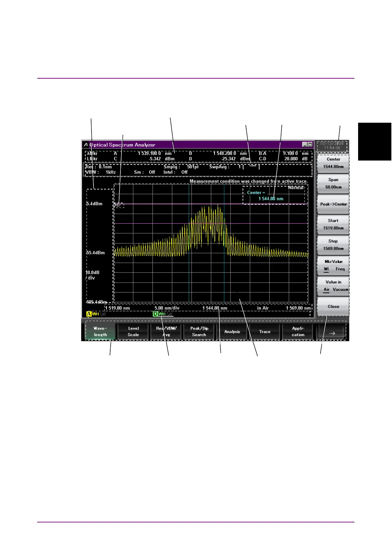Open the Level Scale menu

click(x=133, y=332)
